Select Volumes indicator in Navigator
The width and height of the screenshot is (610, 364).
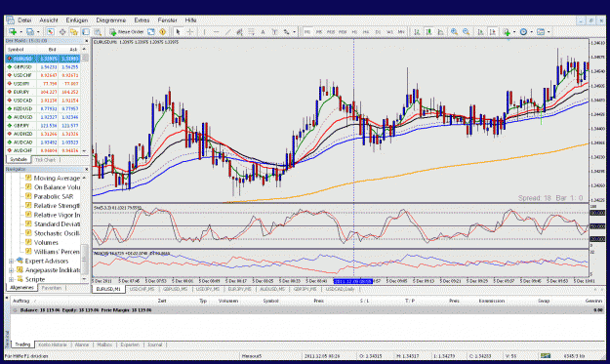[x=46, y=243]
